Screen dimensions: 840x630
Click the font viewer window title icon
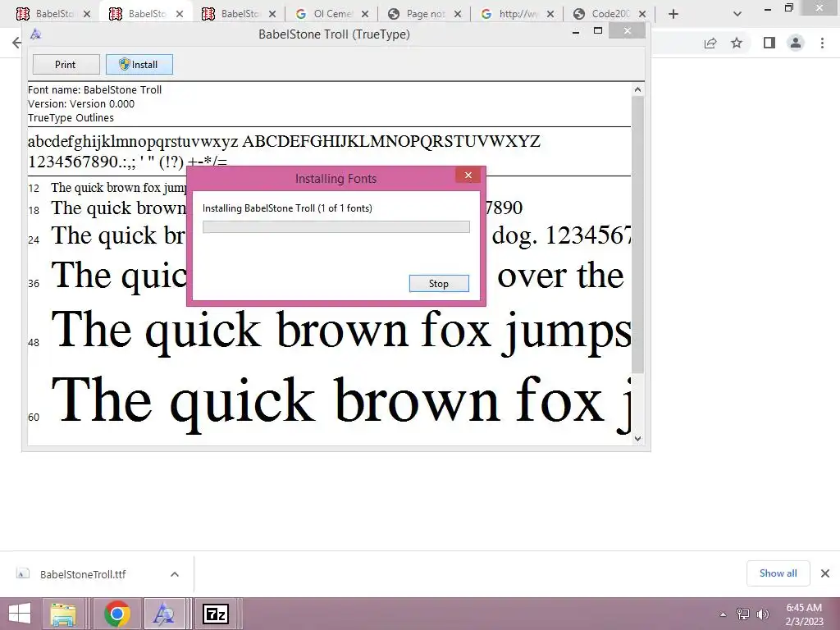point(36,34)
